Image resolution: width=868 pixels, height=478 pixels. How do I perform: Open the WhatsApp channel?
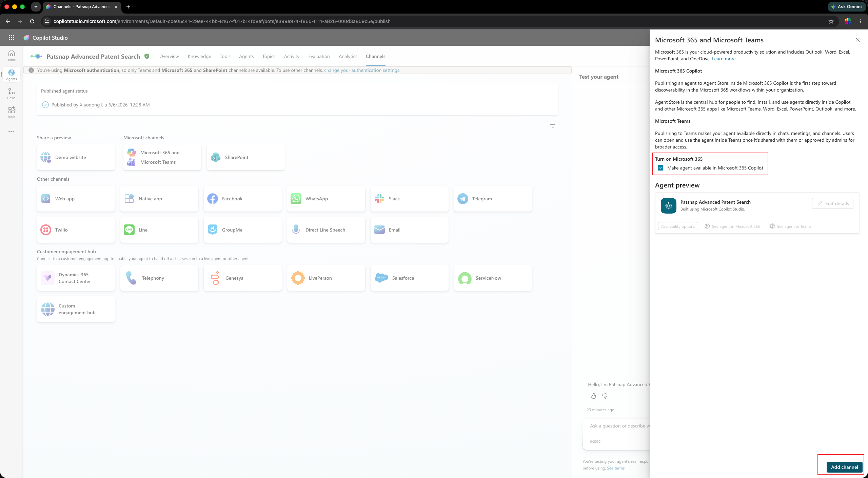coord(326,199)
